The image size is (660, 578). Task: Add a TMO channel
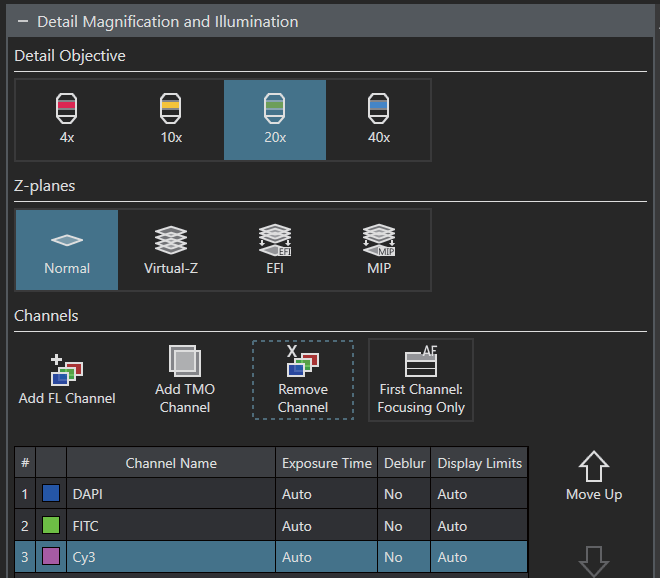coord(185,379)
